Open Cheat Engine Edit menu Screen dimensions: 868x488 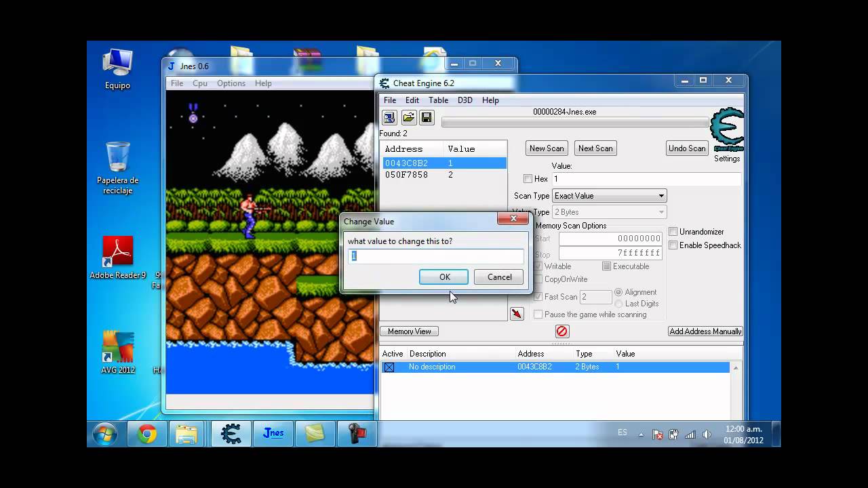pyautogui.click(x=412, y=100)
